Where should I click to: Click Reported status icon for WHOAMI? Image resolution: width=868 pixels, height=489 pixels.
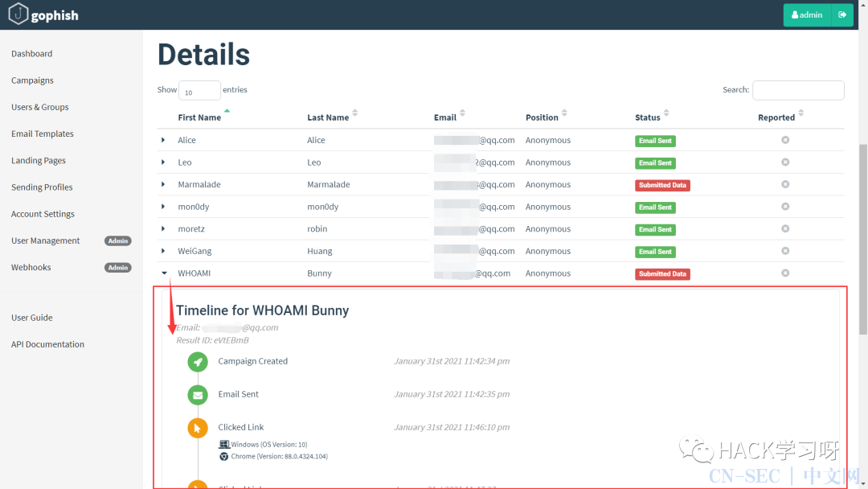(x=785, y=273)
